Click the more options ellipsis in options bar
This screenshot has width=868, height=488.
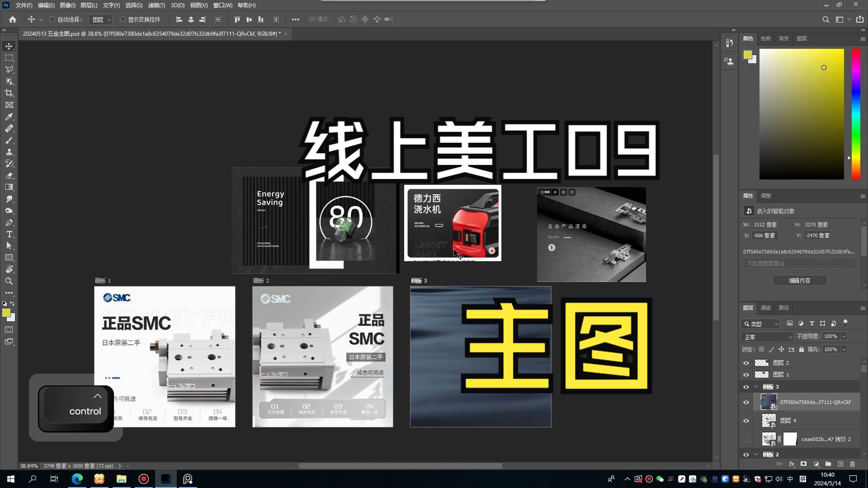295,19
